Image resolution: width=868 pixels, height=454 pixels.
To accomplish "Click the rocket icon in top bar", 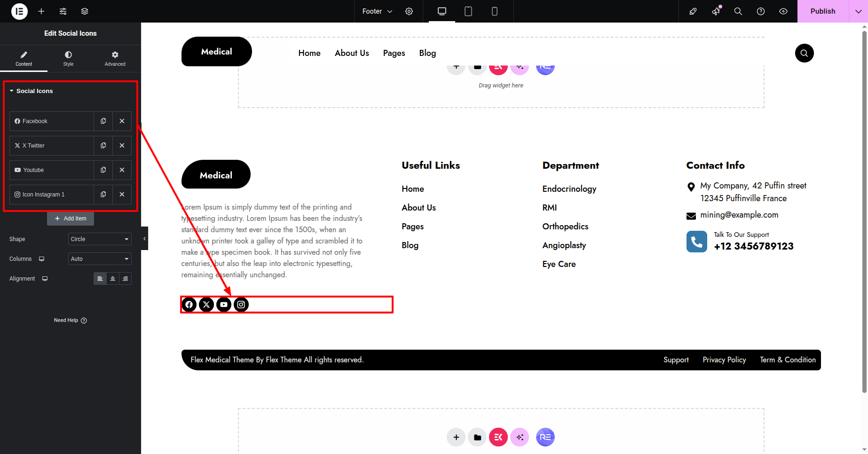I will pyautogui.click(x=693, y=11).
